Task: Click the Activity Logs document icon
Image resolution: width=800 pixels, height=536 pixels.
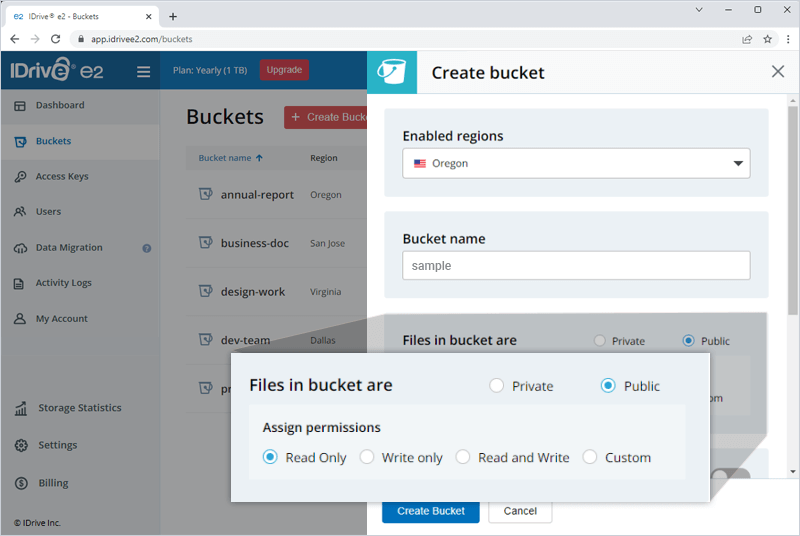Action: 19,284
